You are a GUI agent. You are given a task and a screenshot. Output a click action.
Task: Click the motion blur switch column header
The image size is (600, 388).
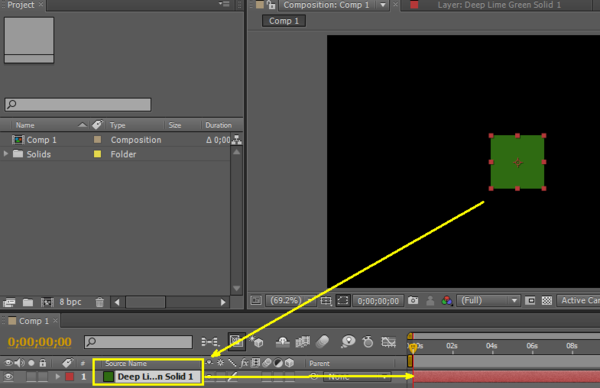tap(267, 363)
